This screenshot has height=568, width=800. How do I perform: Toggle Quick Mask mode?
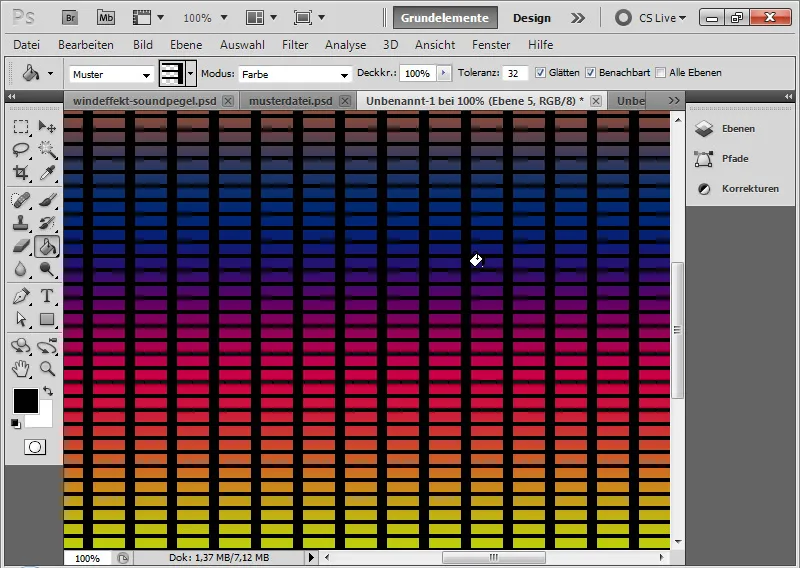click(35, 447)
